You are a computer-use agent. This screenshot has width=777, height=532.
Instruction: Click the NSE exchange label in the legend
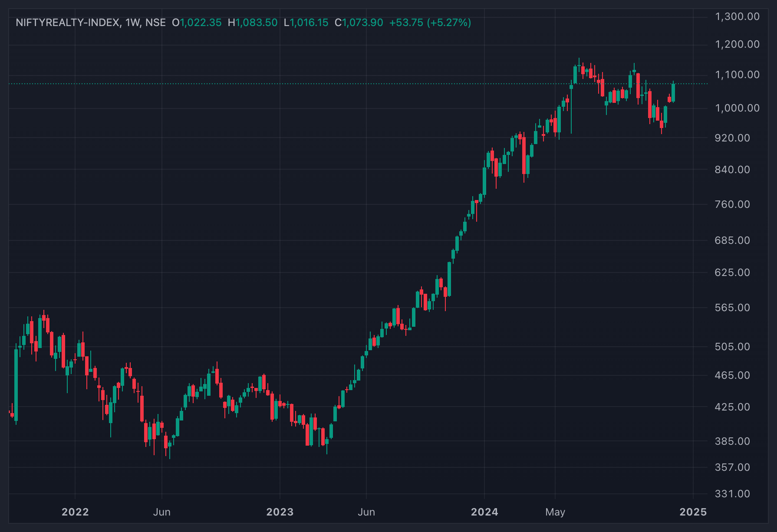[x=155, y=23]
